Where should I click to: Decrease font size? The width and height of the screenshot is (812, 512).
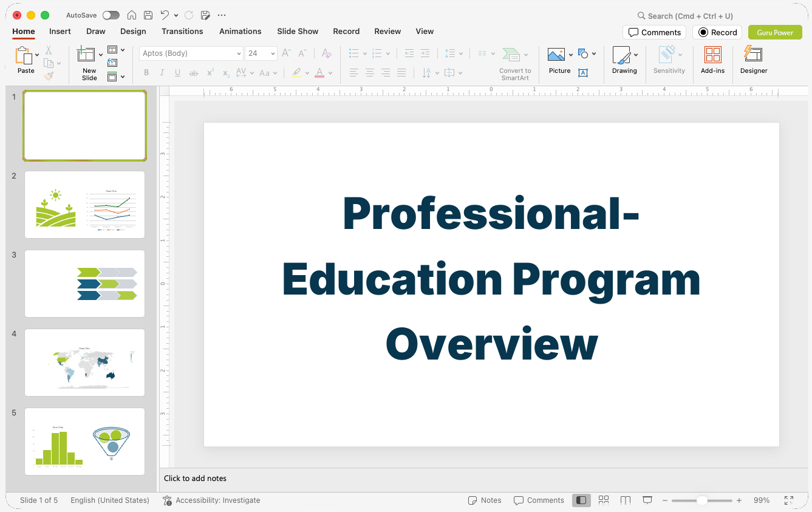pos(302,53)
